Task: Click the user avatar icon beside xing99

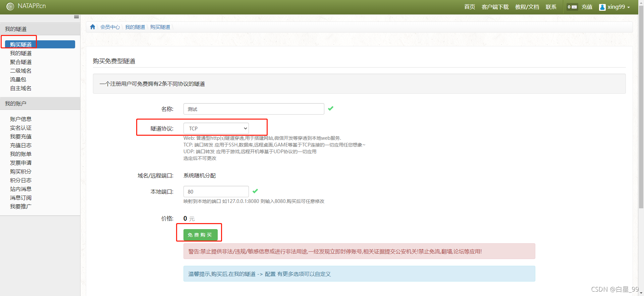Action: [602, 7]
